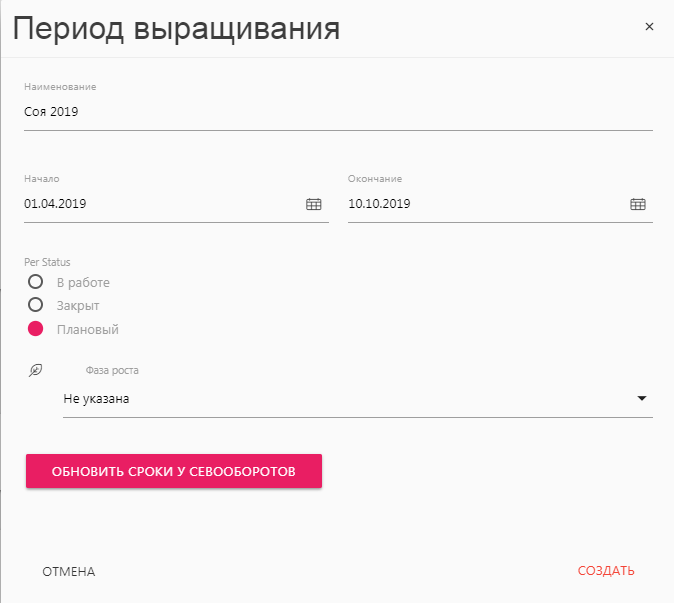Click the Период выращивания dialog title
674x603 pixels.
[176, 28]
